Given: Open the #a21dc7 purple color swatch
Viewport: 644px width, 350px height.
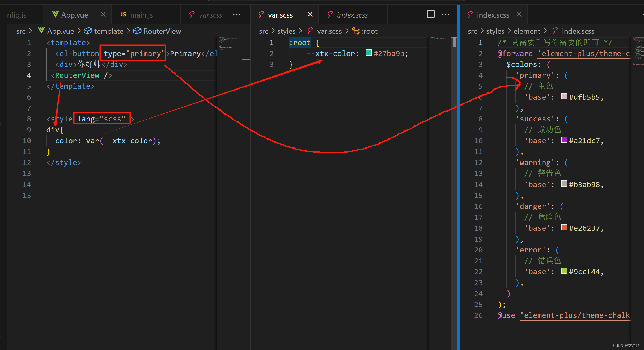Looking at the screenshot, I should [x=564, y=140].
